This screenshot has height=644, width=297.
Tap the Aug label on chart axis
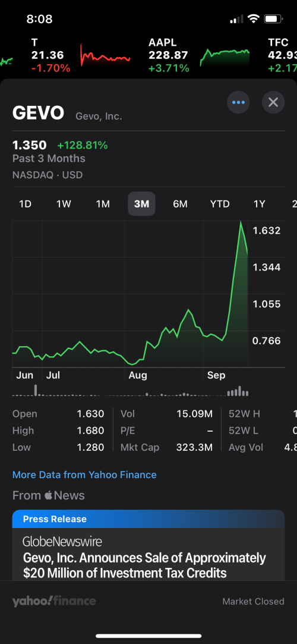tap(138, 375)
